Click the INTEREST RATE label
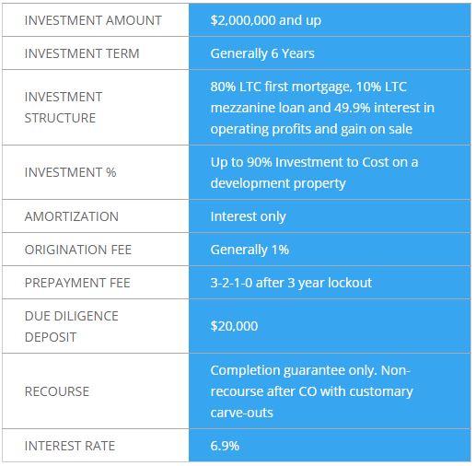This screenshot has width=476, height=466. tap(70, 446)
